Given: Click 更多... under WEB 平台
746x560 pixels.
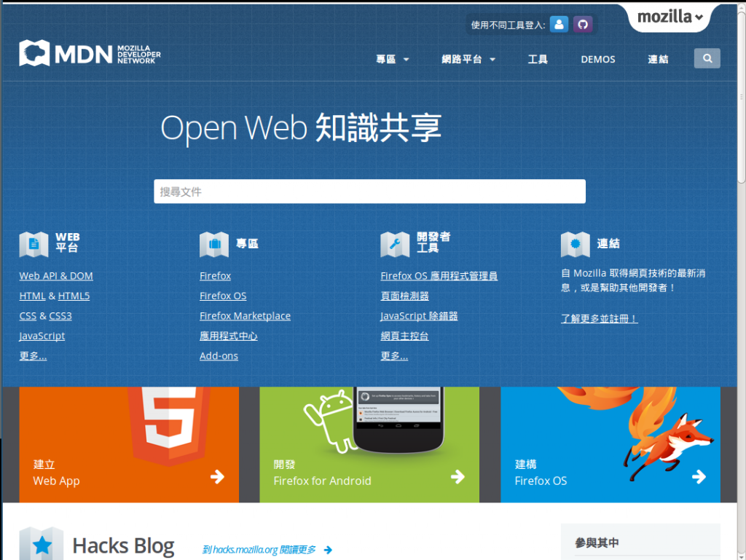Looking at the screenshot, I should [33, 355].
